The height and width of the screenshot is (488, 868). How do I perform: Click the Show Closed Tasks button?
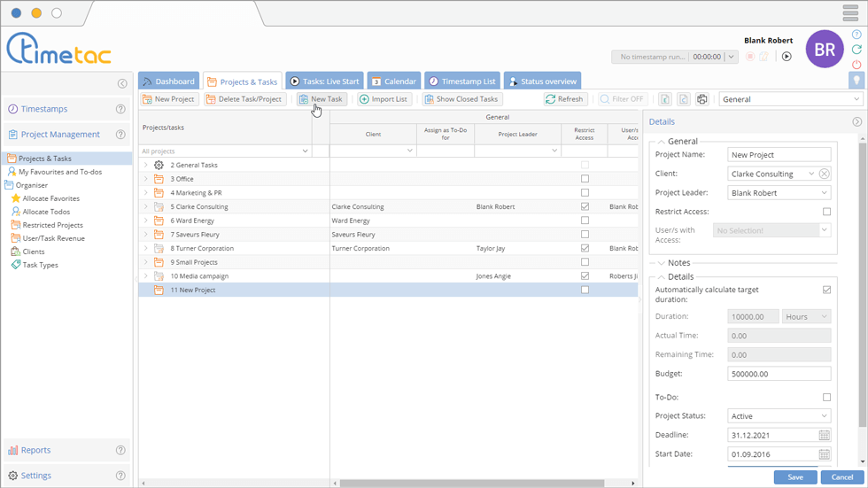(x=461, y=99)
